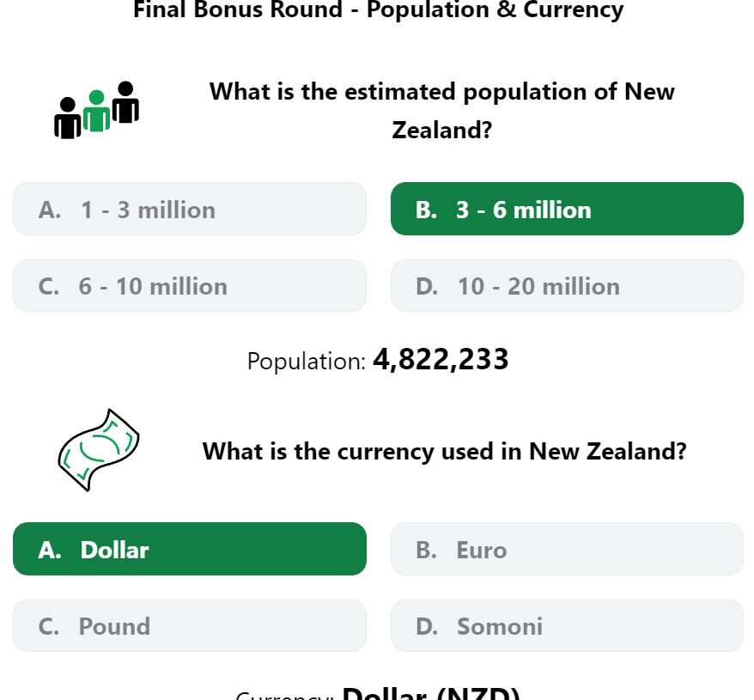Pick the C. Pound currency option
Image resolution: width=754 pixels, height=700 pixels.
click(x=190, y=626)
